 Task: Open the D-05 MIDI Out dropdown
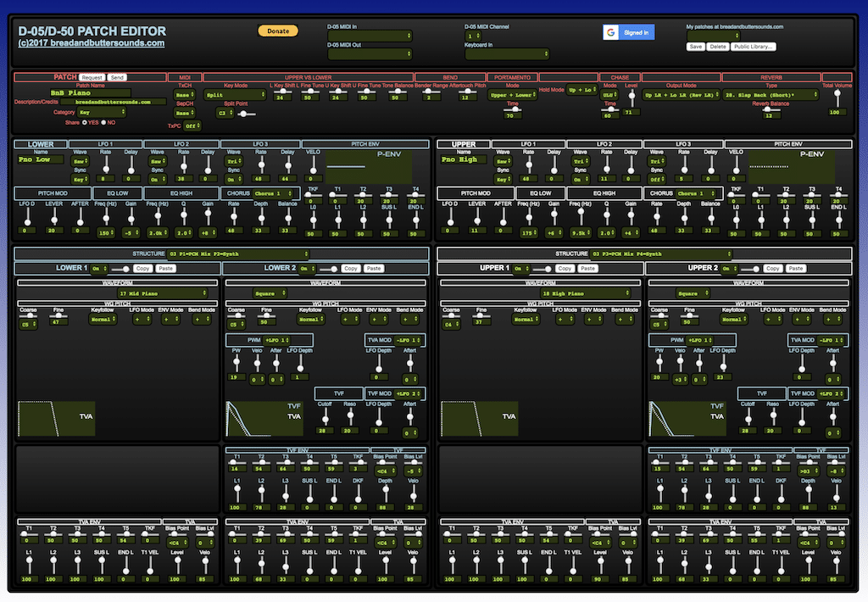point(370,54)
